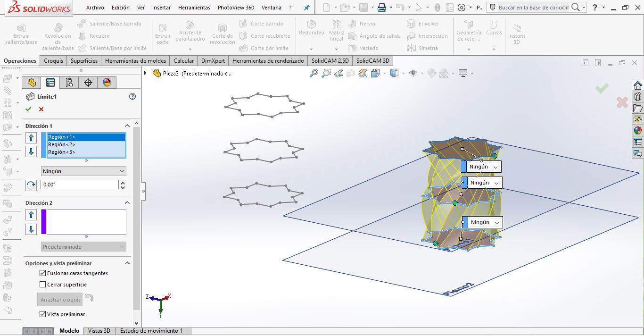This screenshot has width=644, height=336.
Task: Toggle Fusionar caras tangentes checkbox
Action: coord(43,273)
